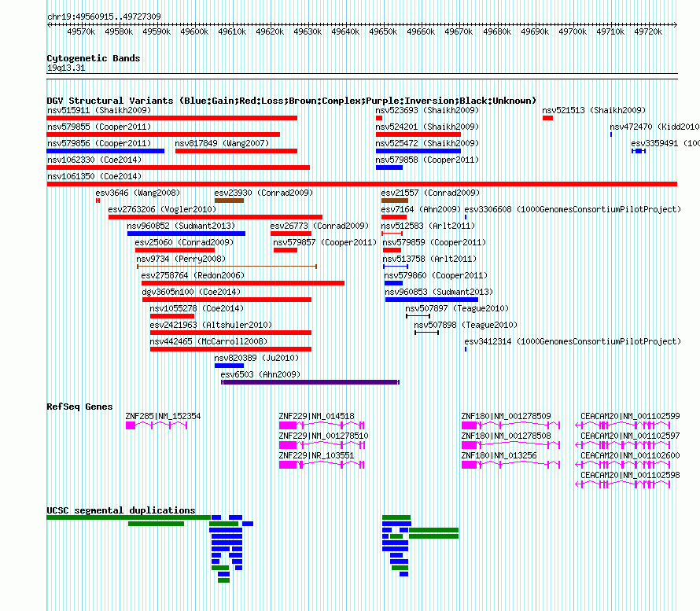The height and width of the screenshot is (611, 700).
Task: Click the ZNF285|NM_152354 gene label
Action: pyautogui.click(x=163, y=416)
